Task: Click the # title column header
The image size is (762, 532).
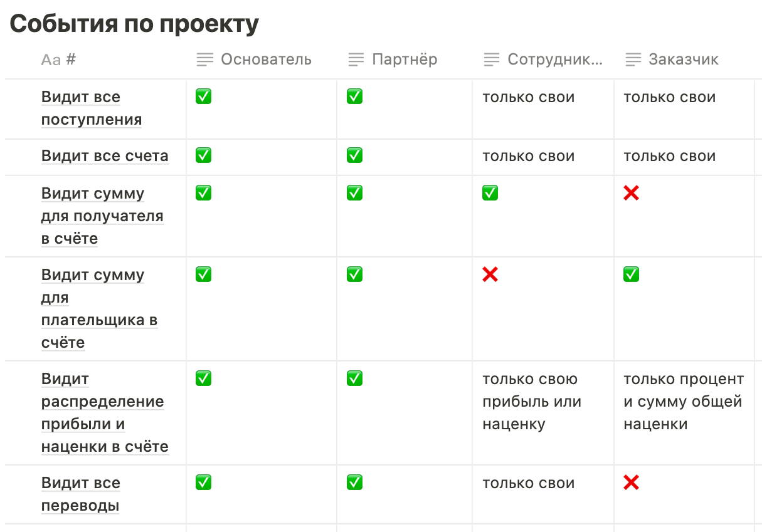Action: tap(71, 60)
